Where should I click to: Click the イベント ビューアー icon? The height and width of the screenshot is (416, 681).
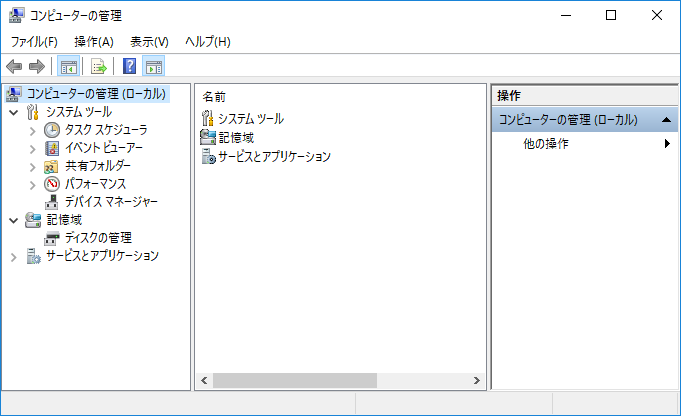point(52,148)
